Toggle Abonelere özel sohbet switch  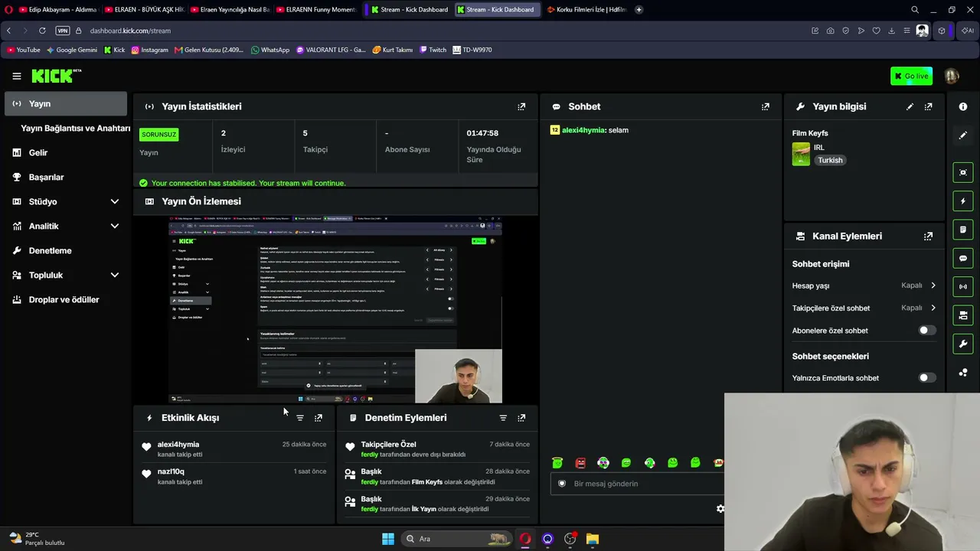point(926,331)
